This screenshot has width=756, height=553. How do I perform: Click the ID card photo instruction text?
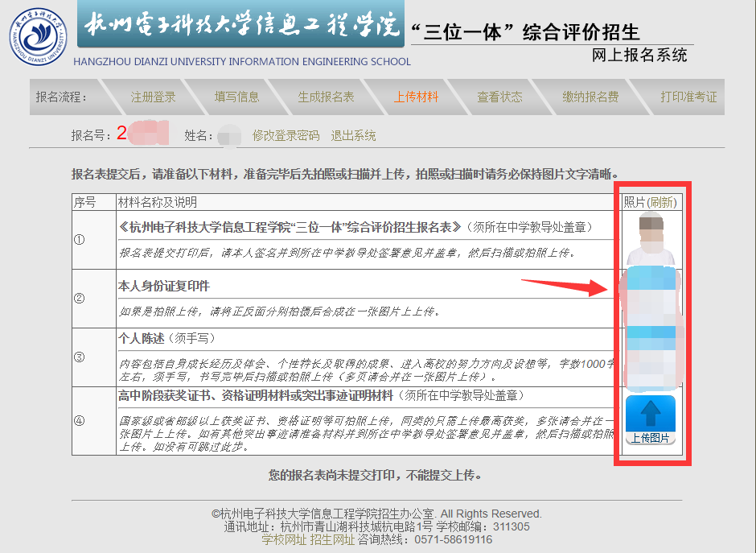point(280,312)
